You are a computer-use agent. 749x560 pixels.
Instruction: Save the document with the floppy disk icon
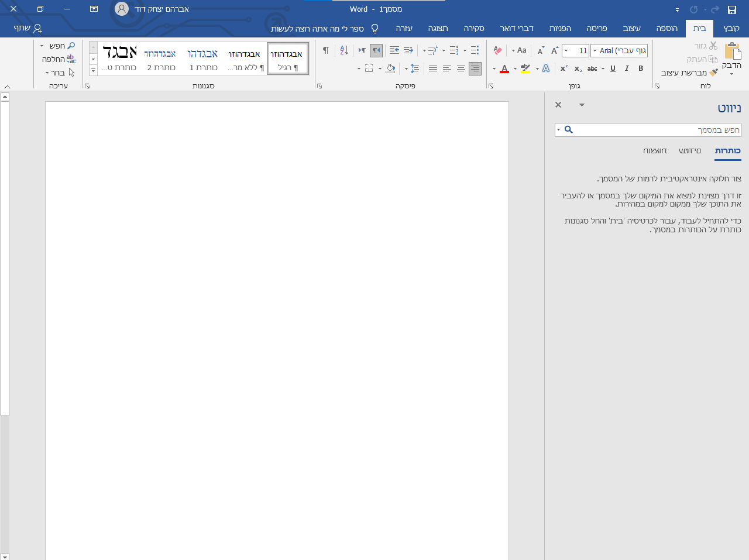tap(731, 9)
